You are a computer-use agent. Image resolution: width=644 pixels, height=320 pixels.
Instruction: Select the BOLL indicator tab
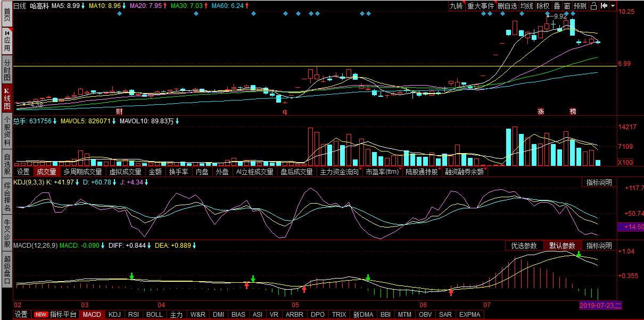(154, 315)
